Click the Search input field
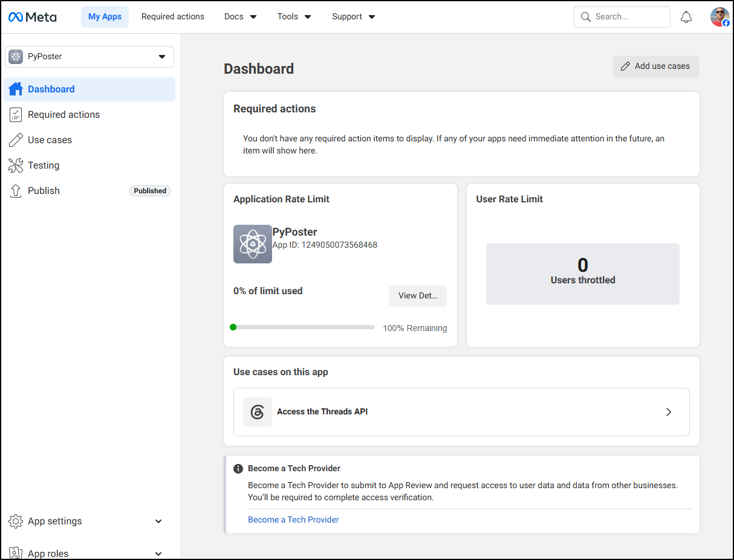 click(x=622, y=17)
